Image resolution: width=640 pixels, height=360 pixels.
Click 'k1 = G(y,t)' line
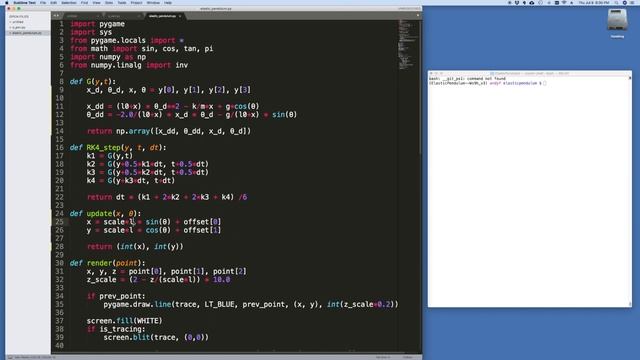pyautogui.click(x=109, y=156)
